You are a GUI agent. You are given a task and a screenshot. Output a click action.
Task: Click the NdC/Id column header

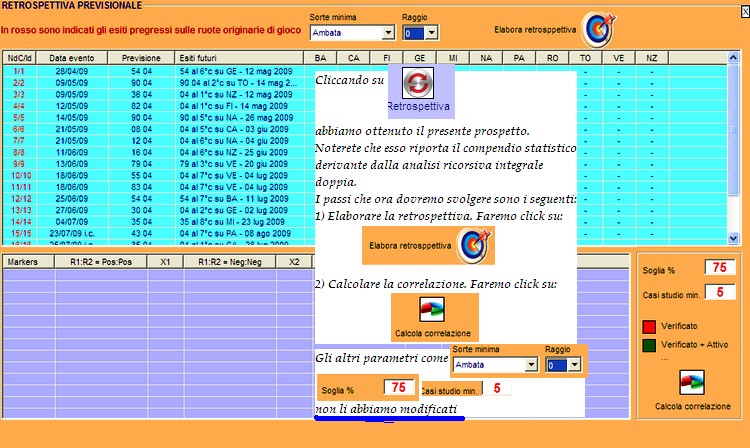(x=20, y=58)
